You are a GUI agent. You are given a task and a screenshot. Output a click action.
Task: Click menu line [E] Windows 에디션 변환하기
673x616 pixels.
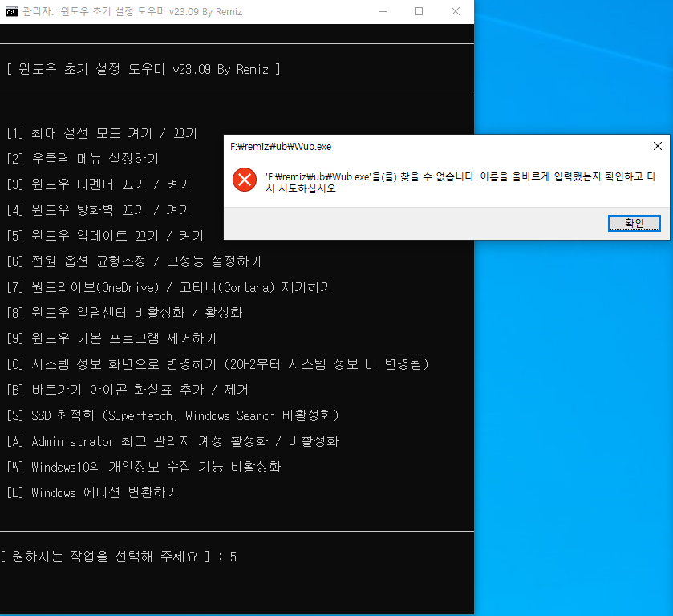pyautogui.click(x=92, y=492)
